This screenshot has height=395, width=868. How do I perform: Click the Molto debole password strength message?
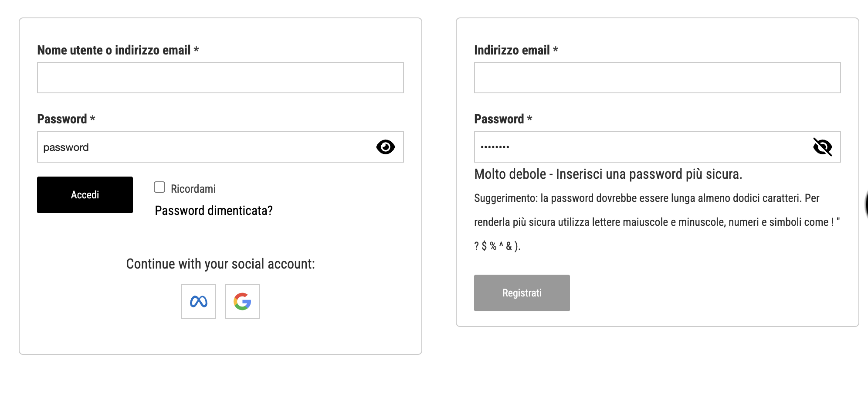tap(608, 174)
